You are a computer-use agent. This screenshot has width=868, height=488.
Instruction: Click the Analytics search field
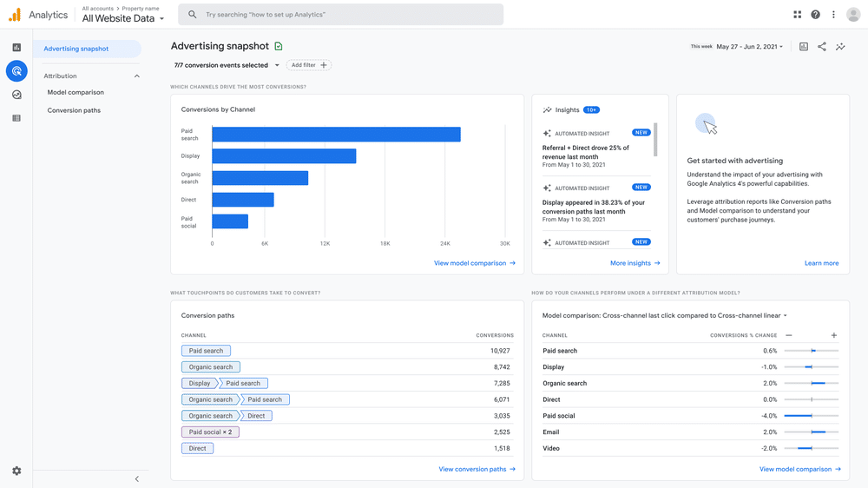pyautogui.click(x=340, y=15)
